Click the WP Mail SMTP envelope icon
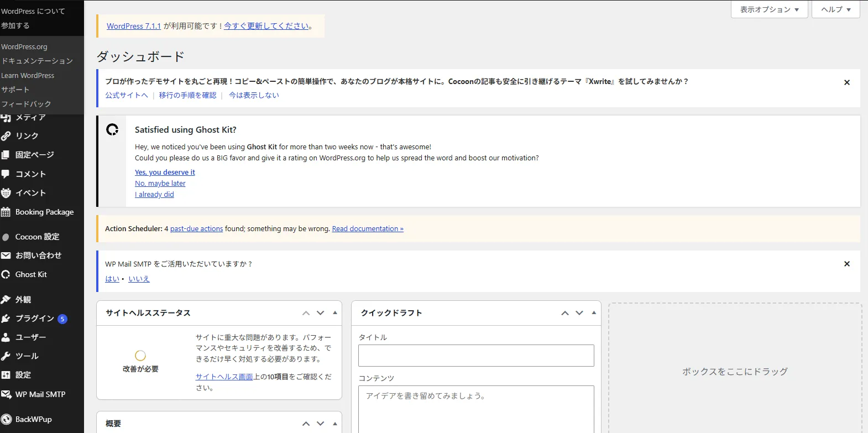Screen dimensions: 868x433 pos(6,394)
